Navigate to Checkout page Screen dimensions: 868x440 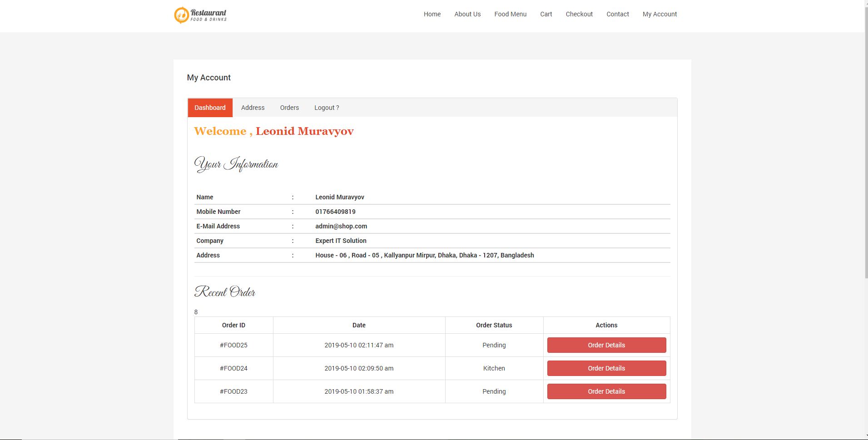point(579,14)
